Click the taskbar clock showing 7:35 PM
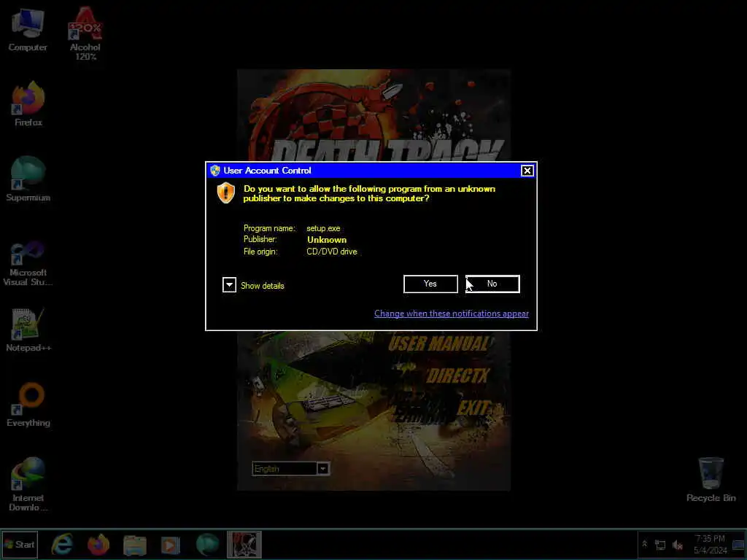This screenshot has width=747, height=560. point(710,544)
